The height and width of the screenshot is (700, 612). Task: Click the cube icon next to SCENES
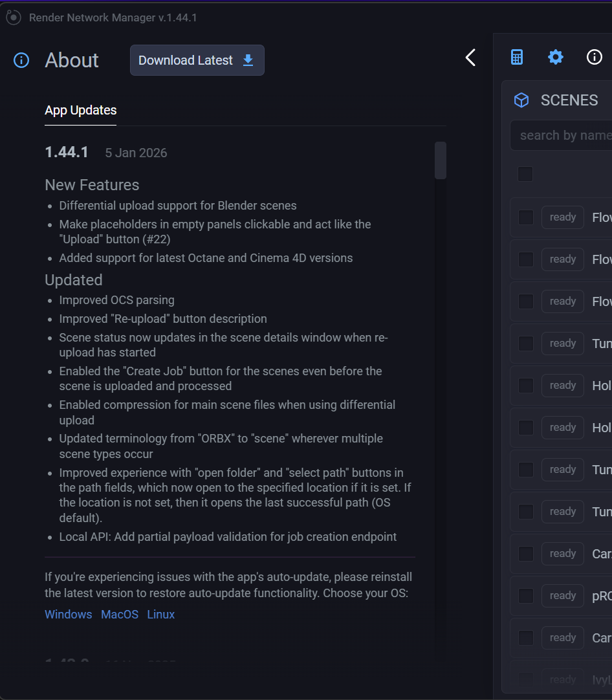[x=521, y=100]
